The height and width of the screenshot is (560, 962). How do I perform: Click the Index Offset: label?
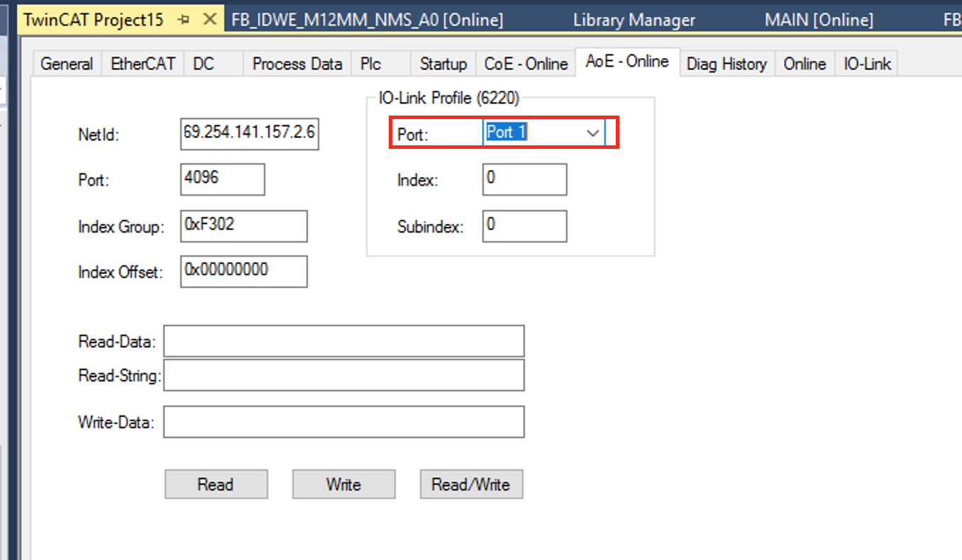121,272
